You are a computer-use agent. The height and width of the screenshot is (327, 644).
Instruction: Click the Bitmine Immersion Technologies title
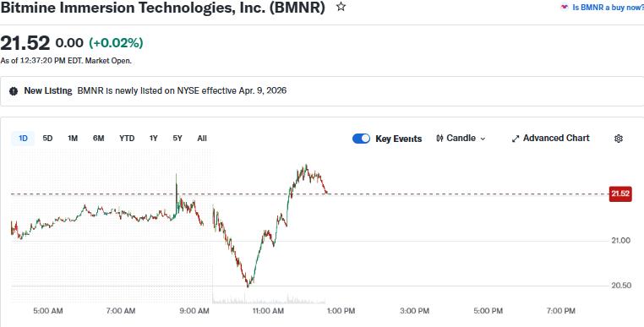coord(163,8)
